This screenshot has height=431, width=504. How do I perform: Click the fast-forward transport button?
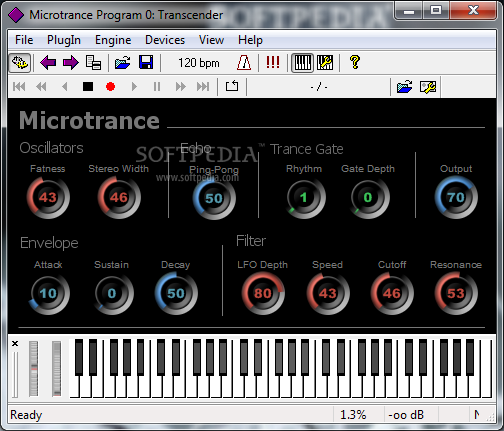pyautogui.click(x=181, y=87)
